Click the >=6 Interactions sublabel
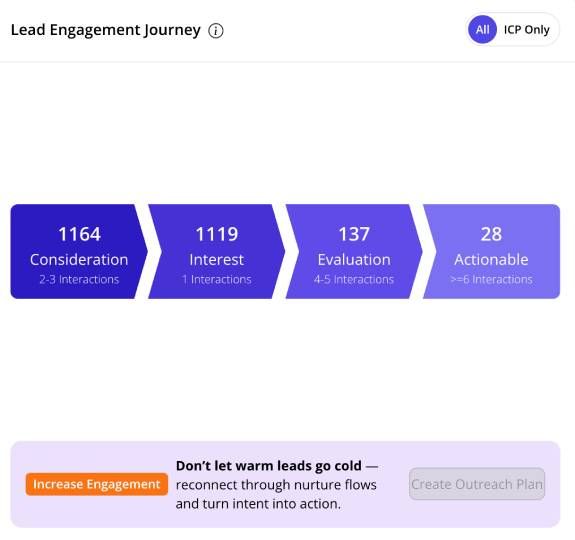 (491, 279)
